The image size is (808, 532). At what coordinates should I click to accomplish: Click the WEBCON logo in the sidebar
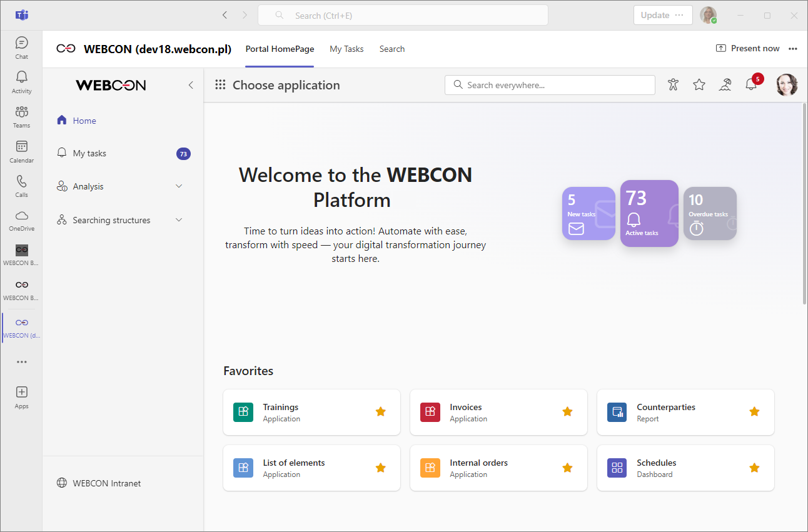click(x=111, y=85)
